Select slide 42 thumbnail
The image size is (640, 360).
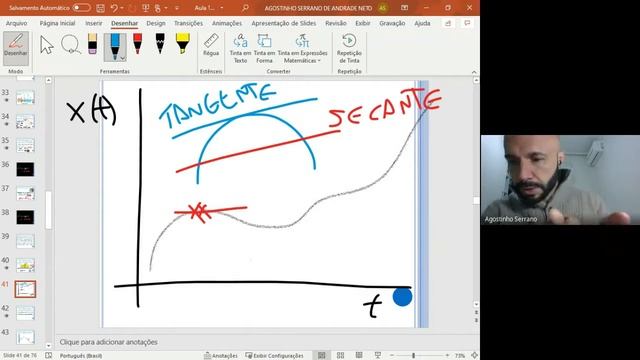point(25,313)
